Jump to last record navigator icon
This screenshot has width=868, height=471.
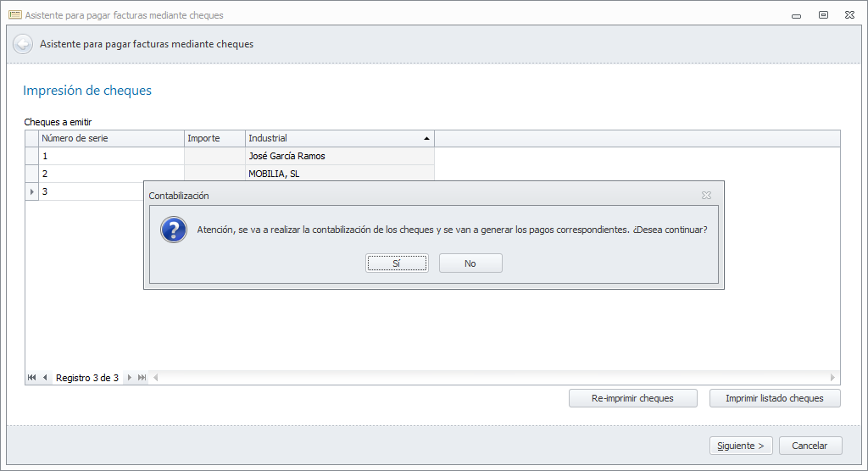[142, 378]
